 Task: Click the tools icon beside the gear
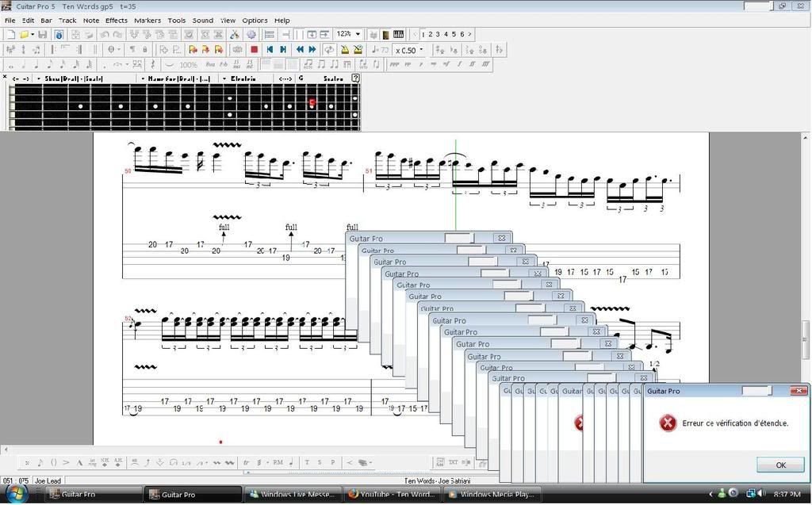coord(235,35)
